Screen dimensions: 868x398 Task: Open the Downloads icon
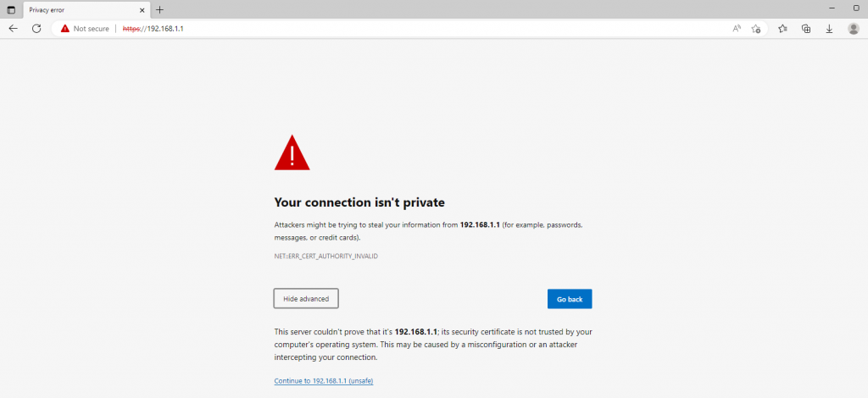829,29
